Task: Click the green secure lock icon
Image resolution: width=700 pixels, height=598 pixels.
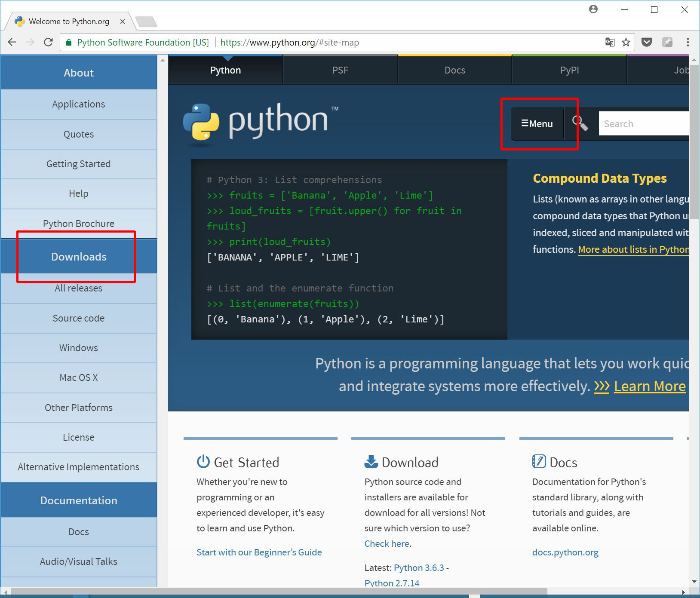Action: 68,43
